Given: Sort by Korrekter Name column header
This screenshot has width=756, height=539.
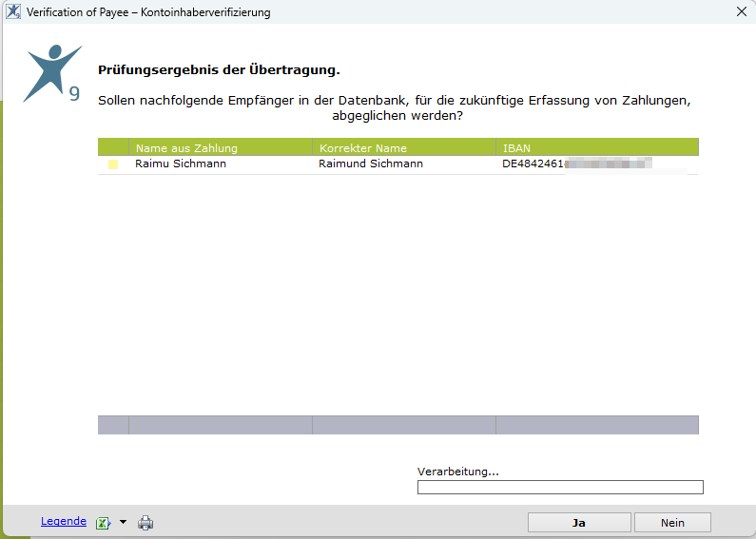Looking at the screenshot, I should coord(403,147).
